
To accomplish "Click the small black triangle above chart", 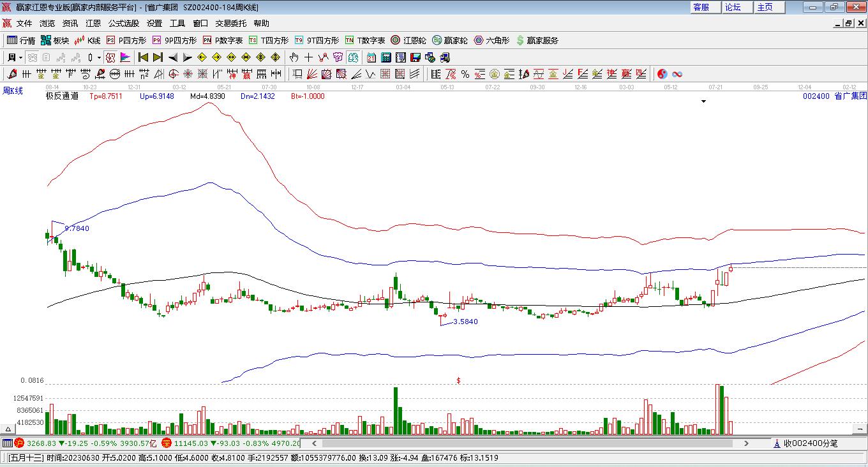I will pos(703,101).
